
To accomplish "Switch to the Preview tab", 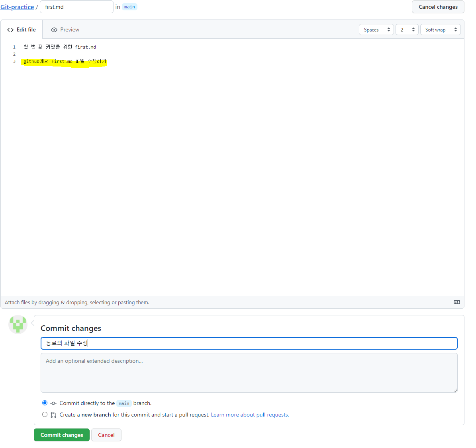I will click(65, 29).
